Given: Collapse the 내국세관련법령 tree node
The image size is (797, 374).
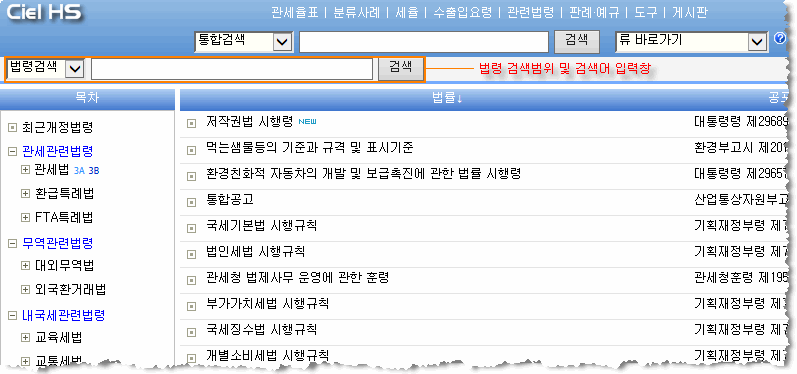Looking at the screenshot, I should pyautogui.click(x=13, y=316).
